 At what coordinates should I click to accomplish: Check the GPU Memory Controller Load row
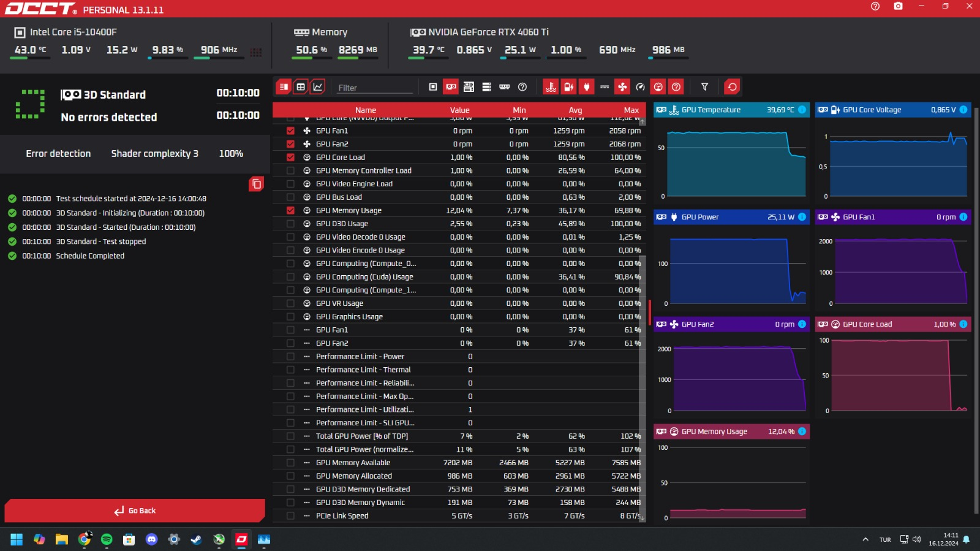[x=290, y=170]
